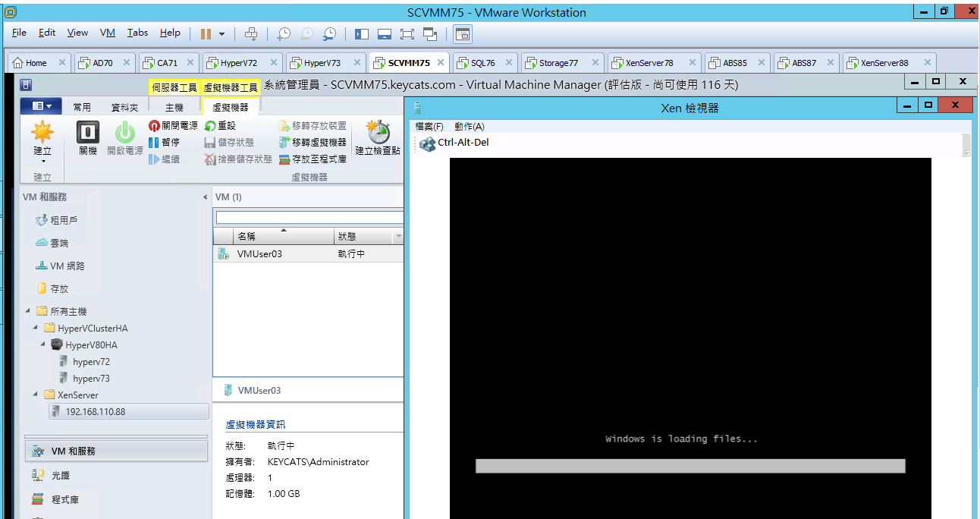The height and width of the screenshot is (519, 980).
Task: Collapse the HyperVClusterHA tree triangle
Action: pyautogui.click(x=36, y=328)
